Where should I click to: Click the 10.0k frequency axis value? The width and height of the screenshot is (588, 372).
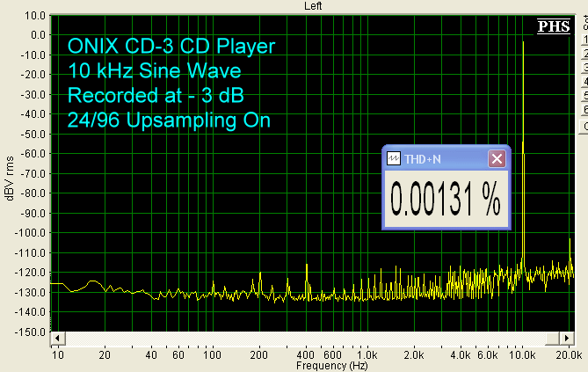[x=521, y=354]
